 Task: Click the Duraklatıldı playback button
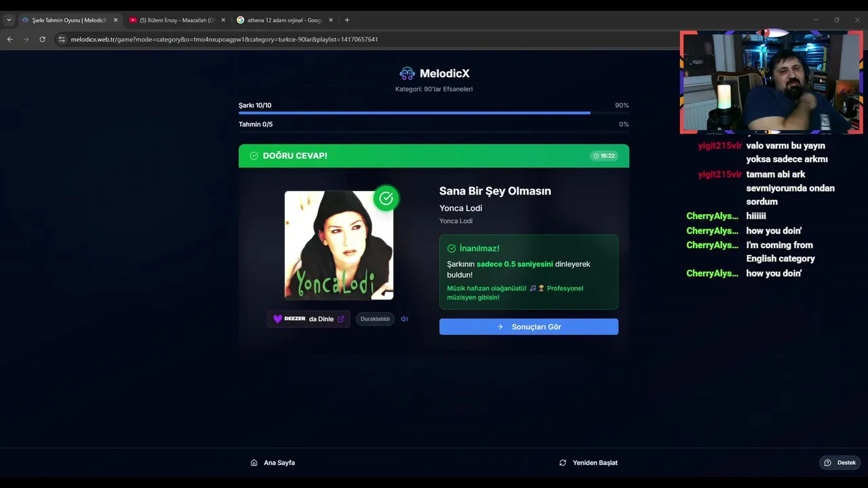pos(375,319)
